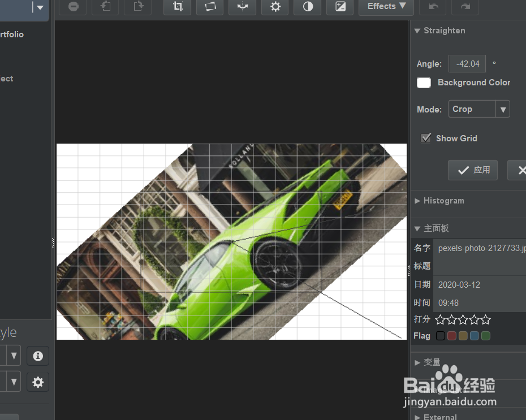The image size is (526, 420).
Task: Open the Mode Crop dropdown
Action: (479, 109)
